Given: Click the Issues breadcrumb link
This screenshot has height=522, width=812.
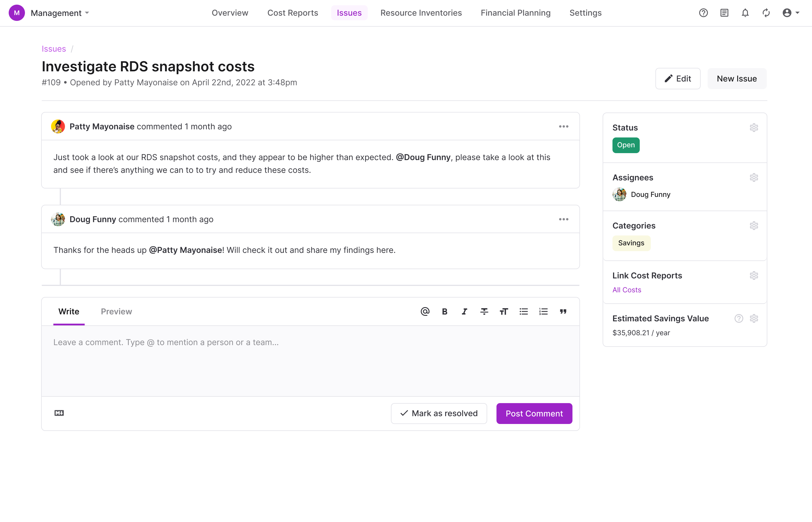Looking at the screenshot, I should pos(54,49).
